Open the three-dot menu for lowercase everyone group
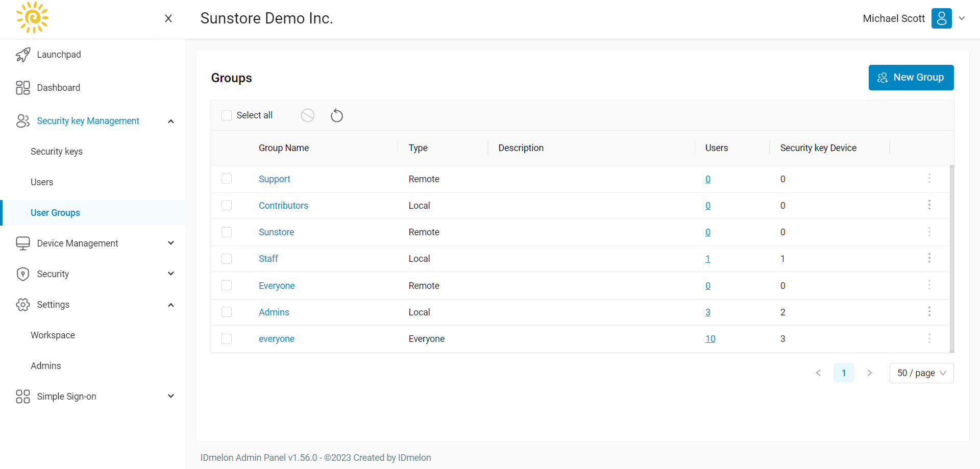The height and width of the screenshot is (469, 980). [x=929, y=338]
